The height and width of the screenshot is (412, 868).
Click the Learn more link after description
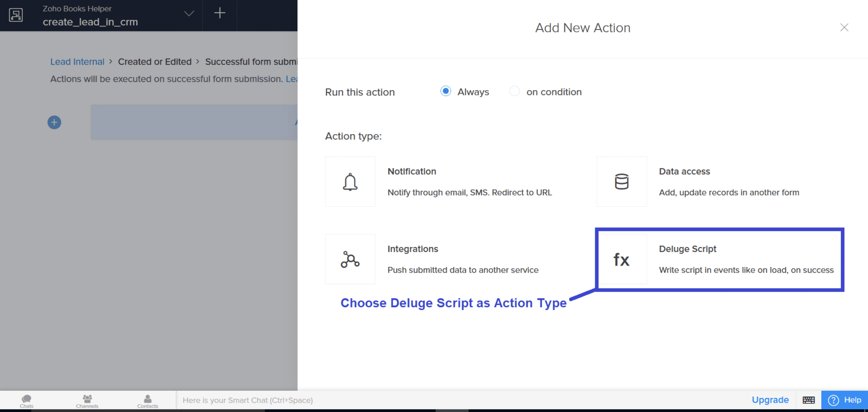291,79
